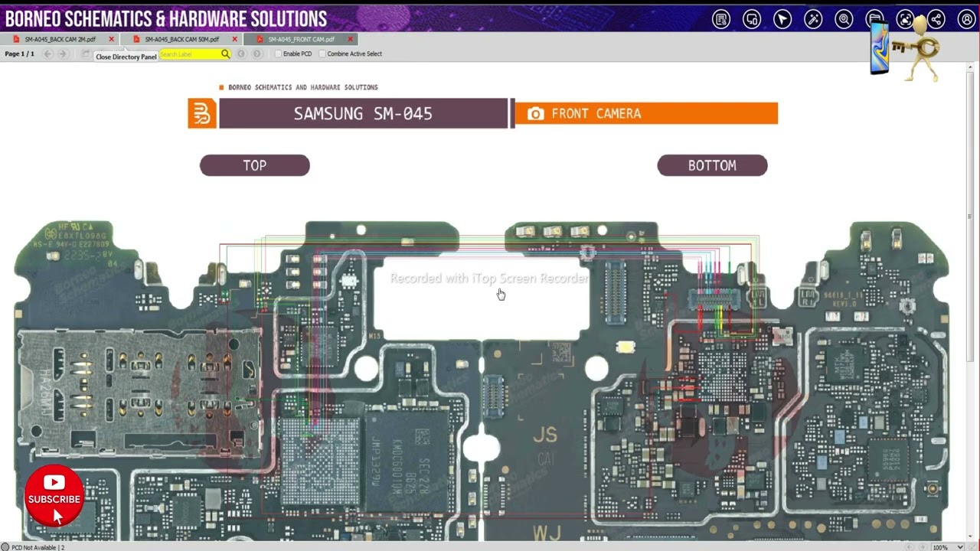
Task: Click the TOP board view button
Action: pos(255,165)
